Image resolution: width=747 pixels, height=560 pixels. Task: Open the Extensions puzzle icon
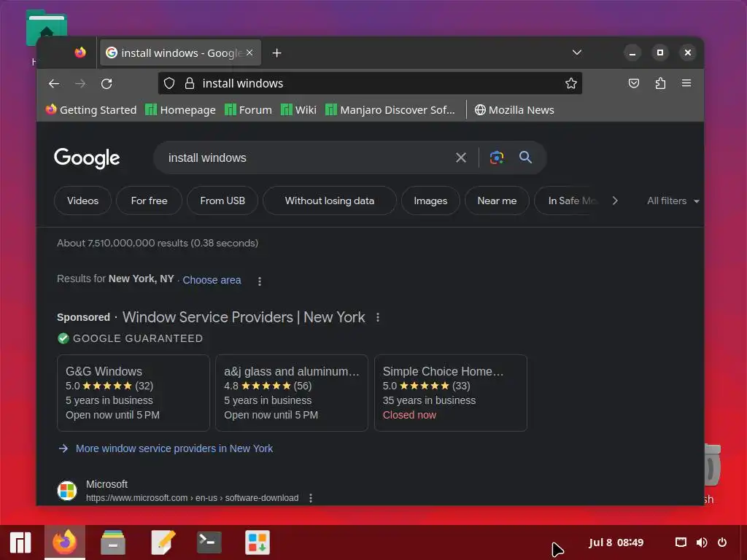pyautogui.click(x=660, y=83)
